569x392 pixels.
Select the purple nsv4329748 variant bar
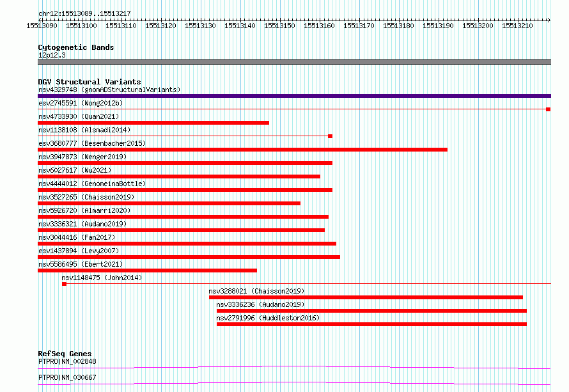[294, 96]
